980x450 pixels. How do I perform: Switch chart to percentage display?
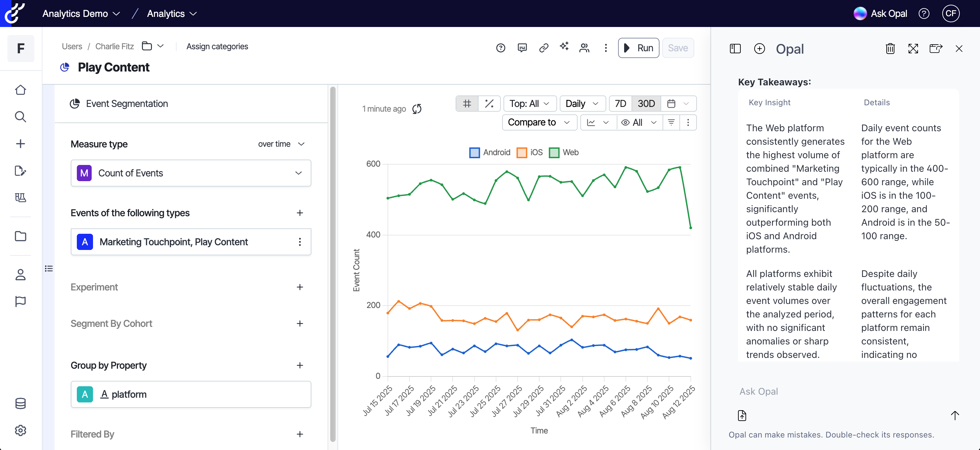(489, 104)
